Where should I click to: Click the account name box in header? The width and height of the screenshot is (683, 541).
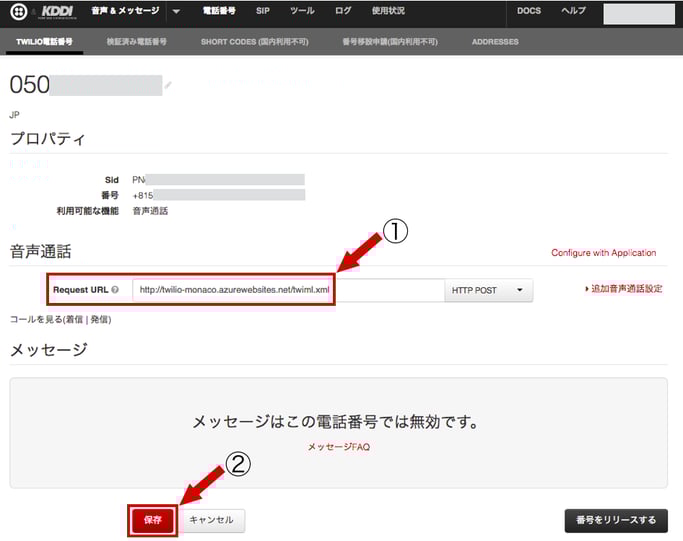639,14
